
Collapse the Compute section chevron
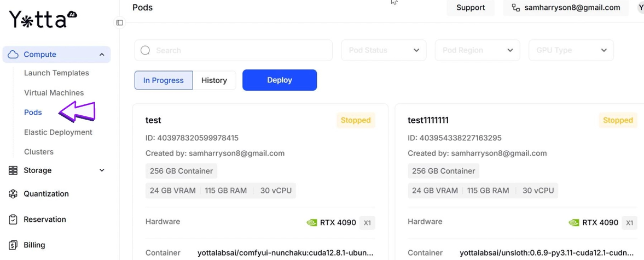[x=102, y=55]
